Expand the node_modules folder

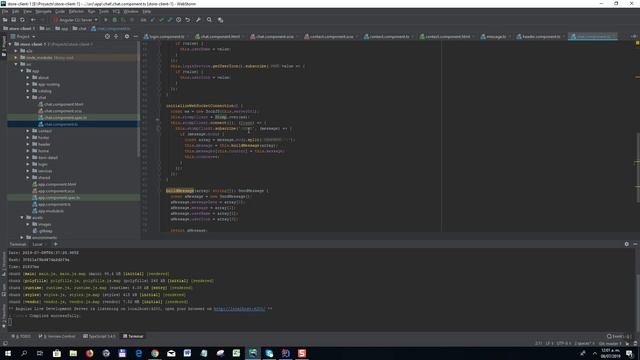16,58
